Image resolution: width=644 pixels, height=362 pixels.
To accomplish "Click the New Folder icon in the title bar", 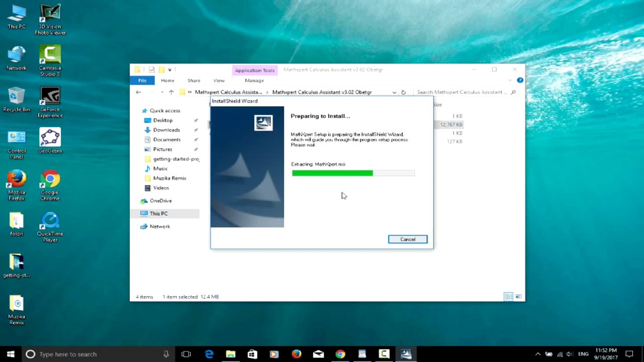I will [x=162, y=70].
